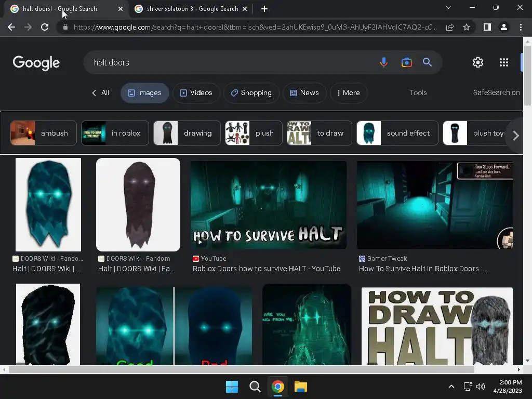Filter images by 'to draw' chip

pyautogui.click(x=320, y=133)
